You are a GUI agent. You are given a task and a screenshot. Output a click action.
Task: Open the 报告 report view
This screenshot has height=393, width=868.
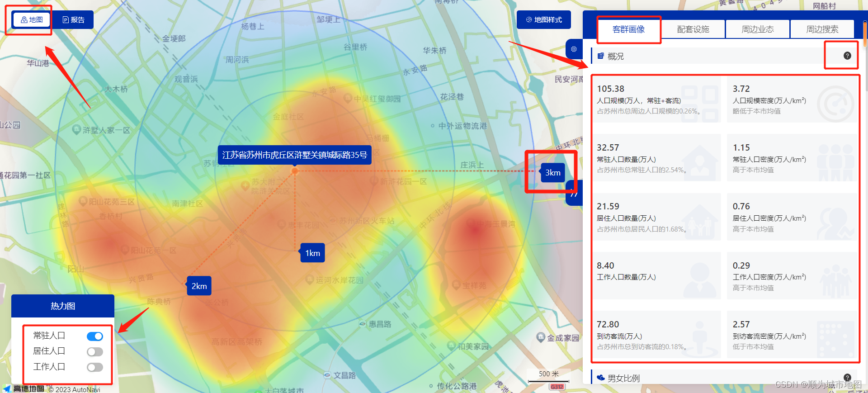(73, 19)
